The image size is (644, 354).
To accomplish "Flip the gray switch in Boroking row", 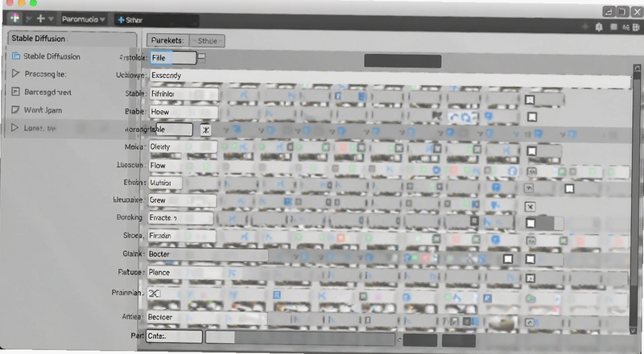I will point(550,223).
